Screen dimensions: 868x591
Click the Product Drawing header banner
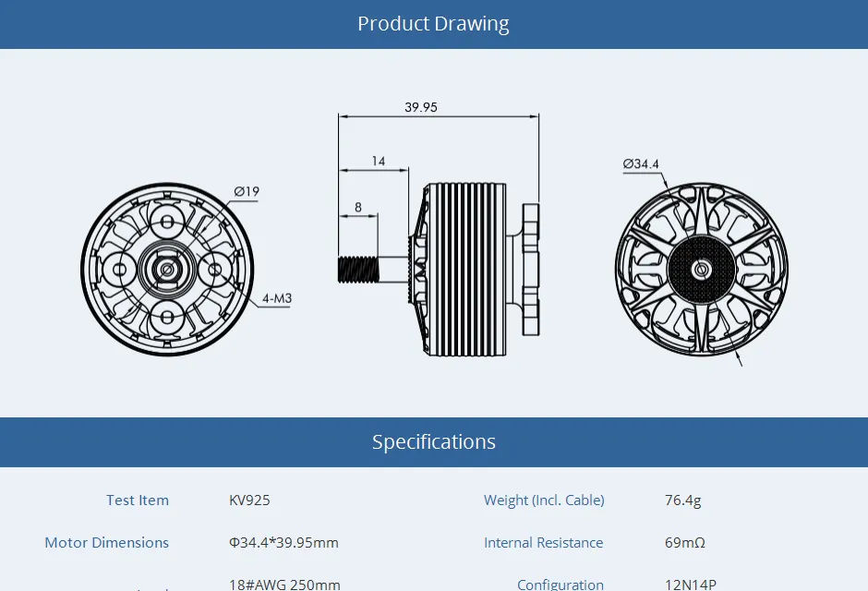click(433, 24)
